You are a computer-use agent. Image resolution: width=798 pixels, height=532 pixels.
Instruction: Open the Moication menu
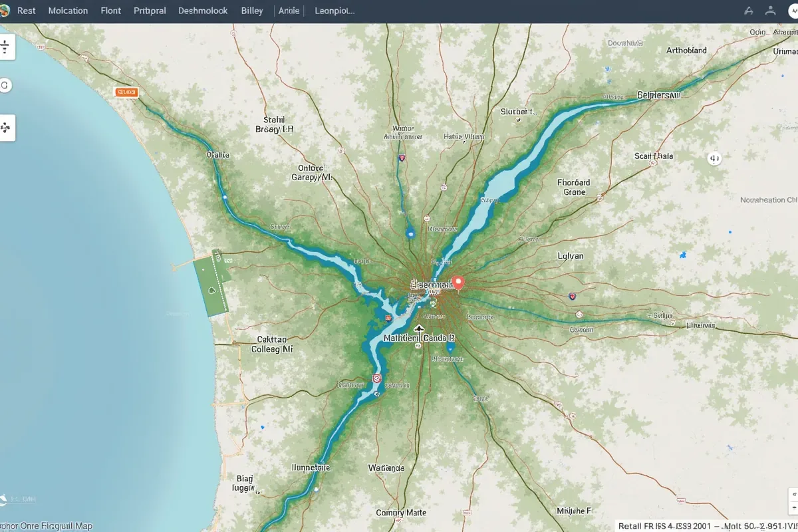68,11
